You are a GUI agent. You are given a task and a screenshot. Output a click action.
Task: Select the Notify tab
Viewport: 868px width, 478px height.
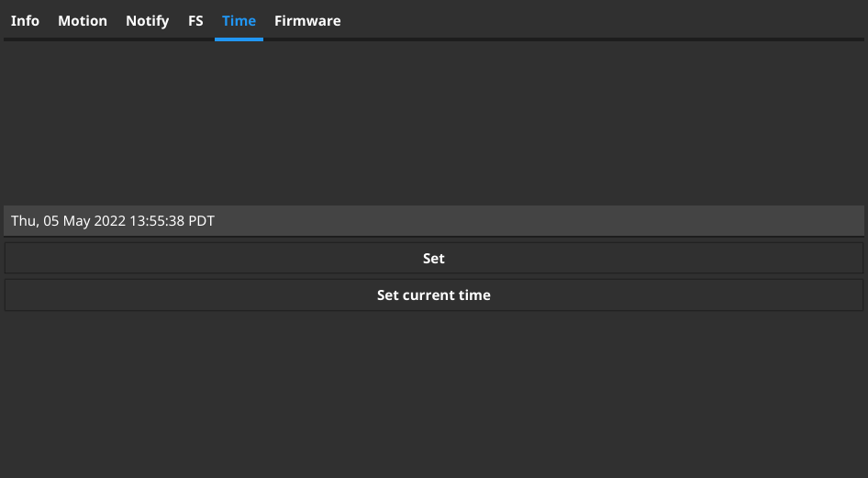click(148, 20)
